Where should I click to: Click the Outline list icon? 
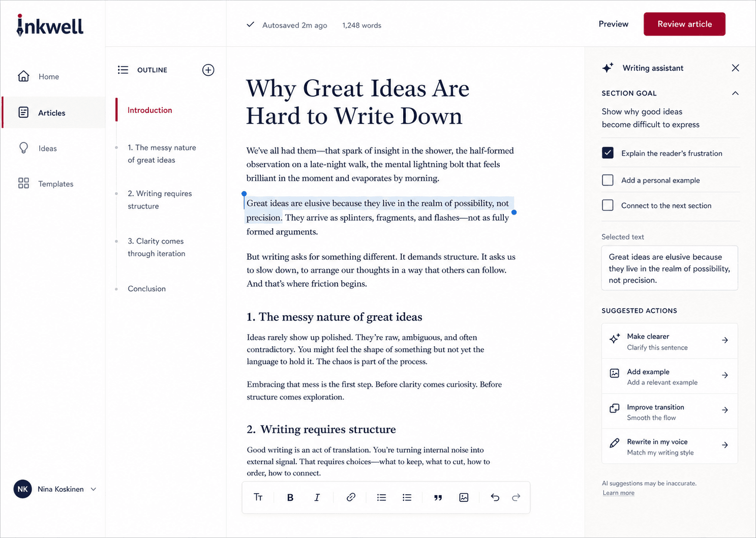pyautogui.click(x=123, y=70)
